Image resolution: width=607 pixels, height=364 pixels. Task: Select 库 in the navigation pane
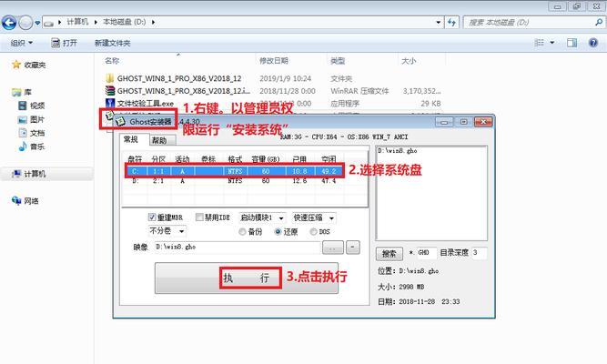pos(22,92)
